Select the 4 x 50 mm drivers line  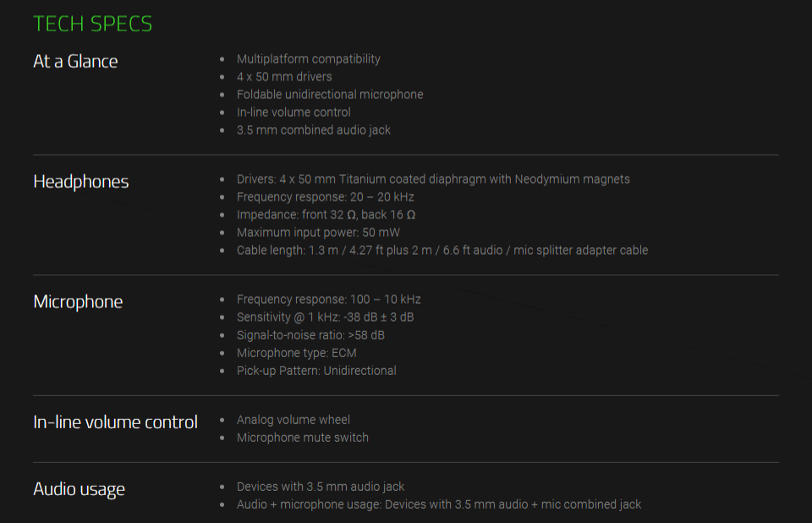(x=284, y=77)
